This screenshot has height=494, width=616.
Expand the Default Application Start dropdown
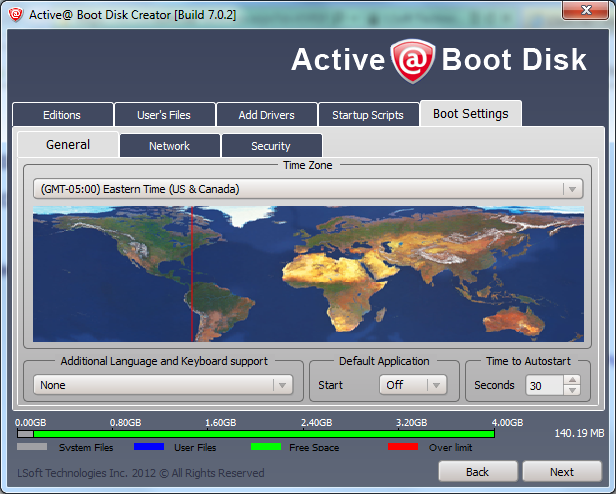pos(413,385)
